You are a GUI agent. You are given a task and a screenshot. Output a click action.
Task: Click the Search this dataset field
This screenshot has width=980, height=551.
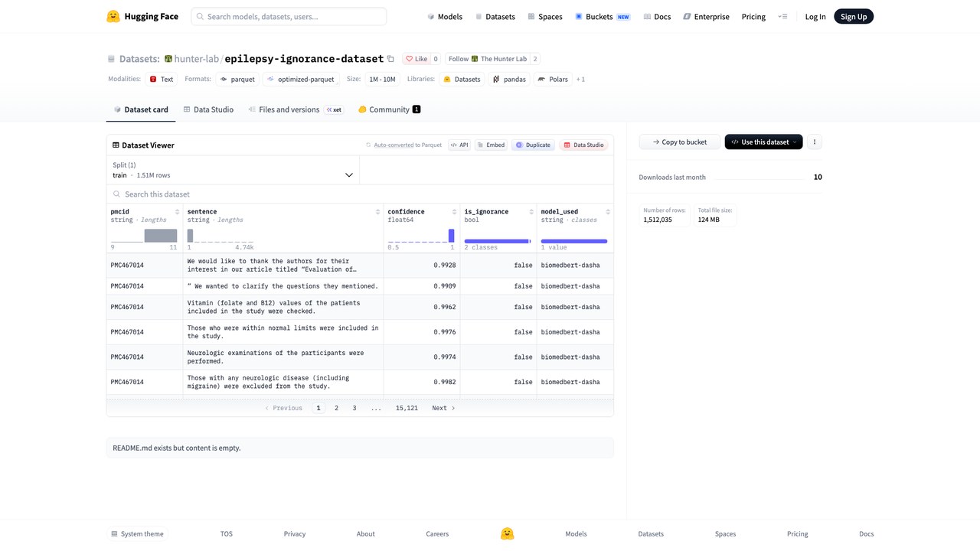pos(360,194)
